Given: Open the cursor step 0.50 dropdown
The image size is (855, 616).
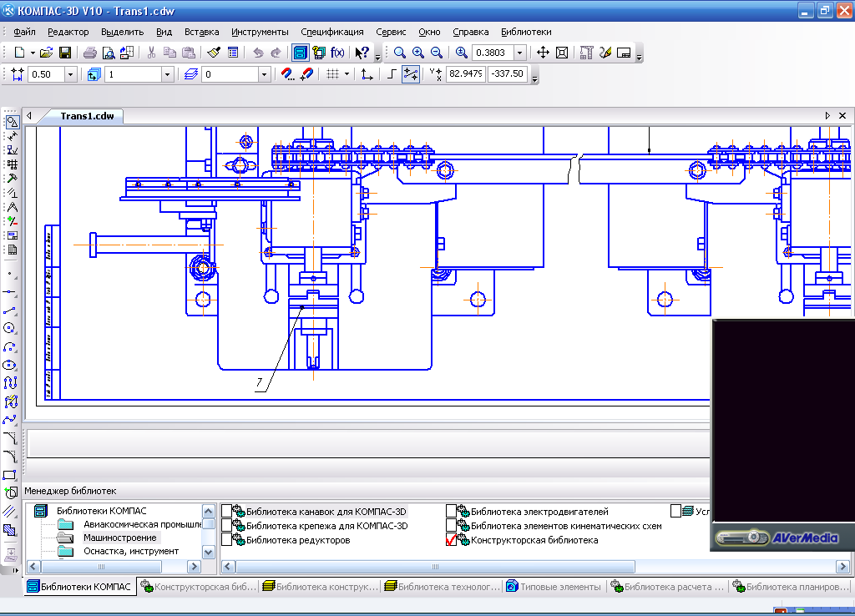Looking at the screenshot, I should click(70, 74).
